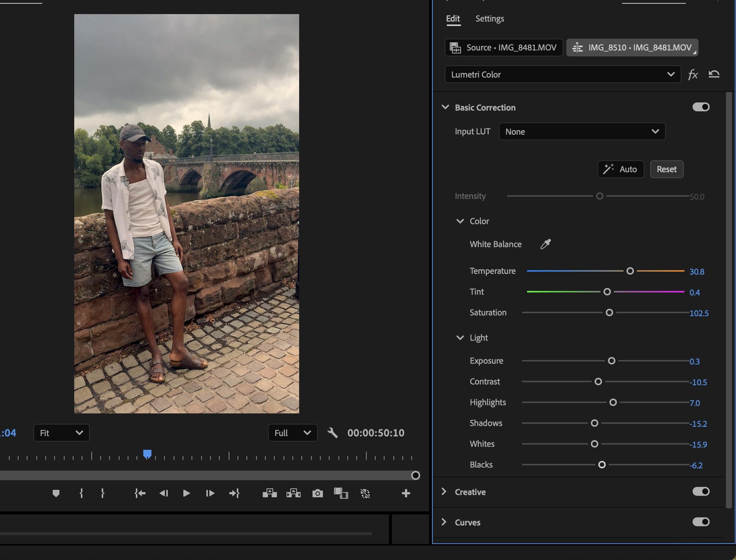The width and height of the screenshot is (736, 560).
Task: Disable the Creative section toggle
Action: click(x=700, y=491)
